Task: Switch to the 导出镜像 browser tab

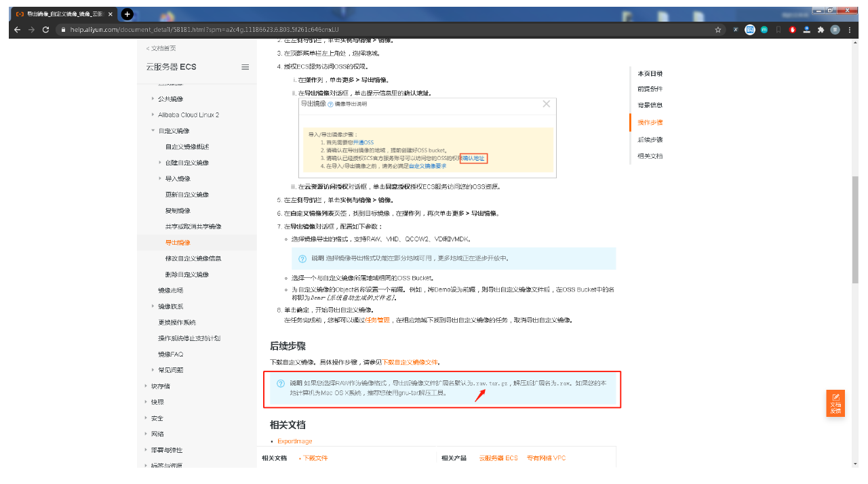Action: 64,14
